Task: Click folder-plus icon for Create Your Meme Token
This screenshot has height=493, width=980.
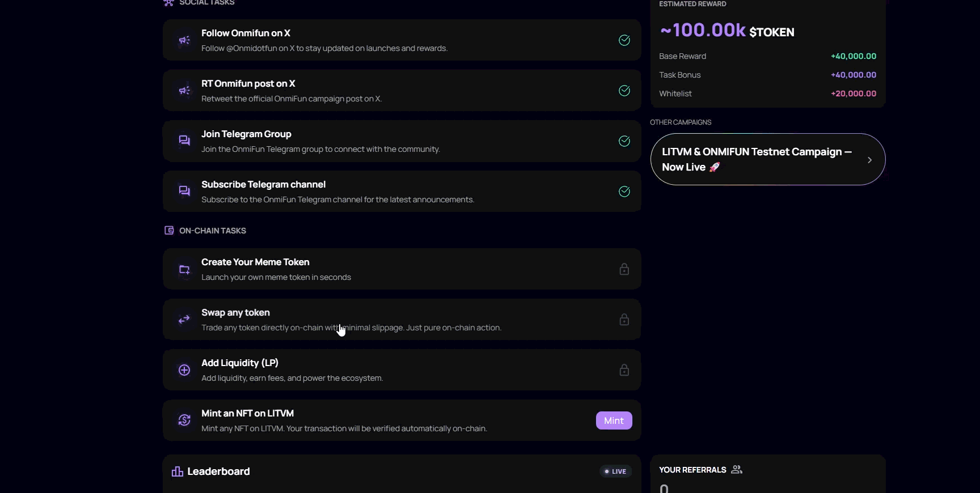Action: point(184,270)
